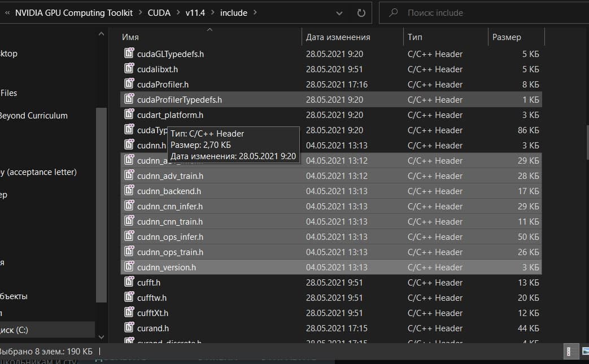
Task: Sort files by the Имя column header
Action: point(130,37)
